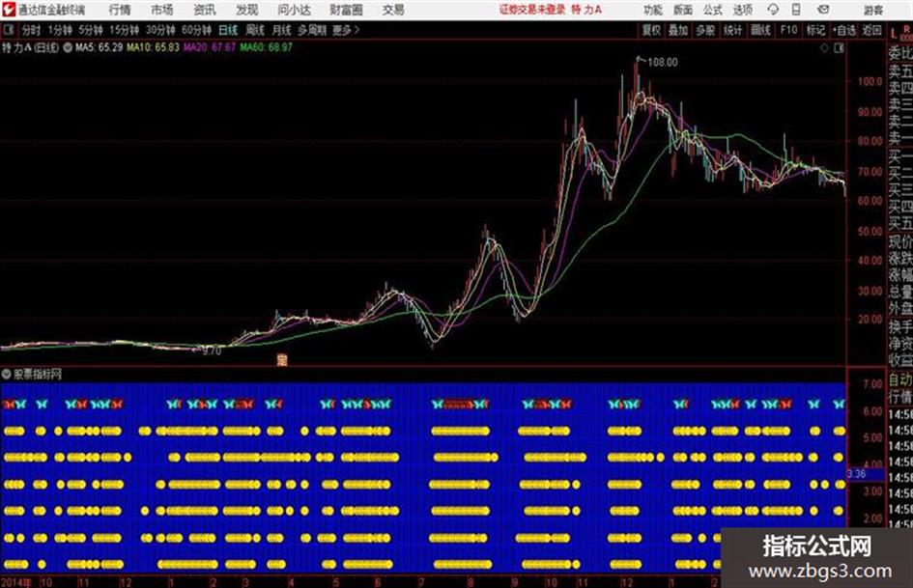
Task: Open sub-indicator settings beside 股票指标网
Action: 7,374
